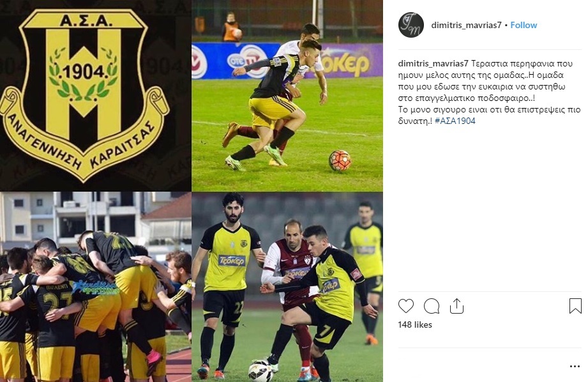Like the post with the heart icon
The width and height of the screenshot is (588, 382).
point(406,306)
